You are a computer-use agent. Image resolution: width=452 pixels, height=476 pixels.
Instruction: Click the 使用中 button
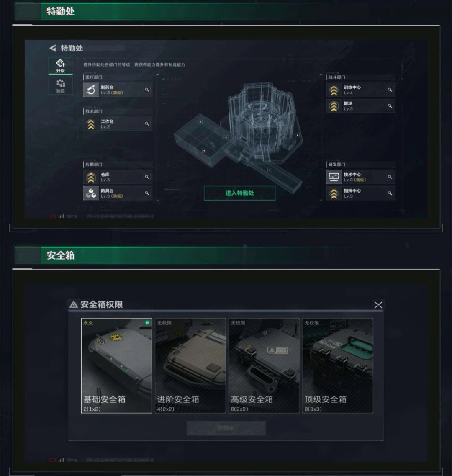pos(226,428)
